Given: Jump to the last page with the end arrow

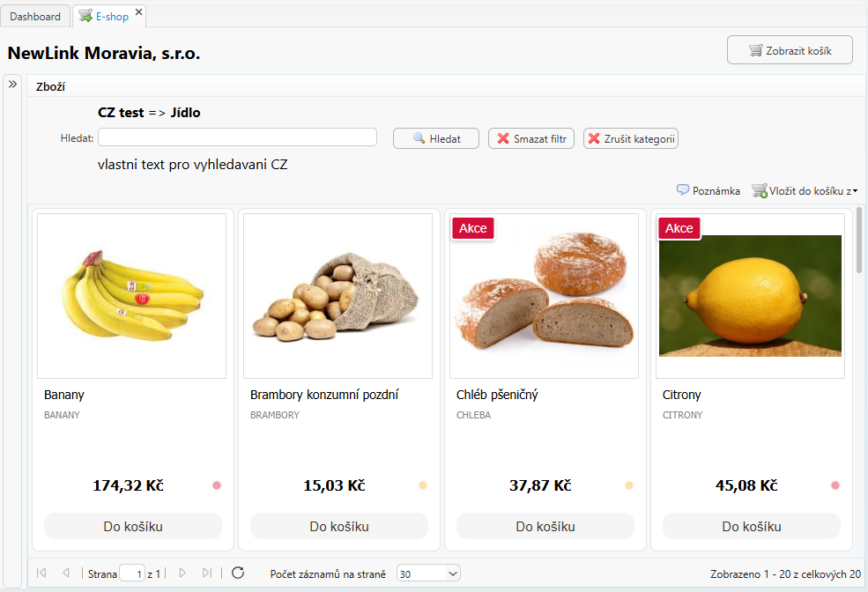Looking at the screenshot, I should [x=208, y=573].
